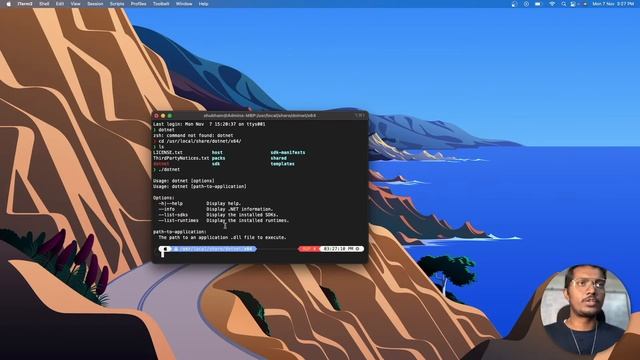Click the host directory name

tap(217, 152)
